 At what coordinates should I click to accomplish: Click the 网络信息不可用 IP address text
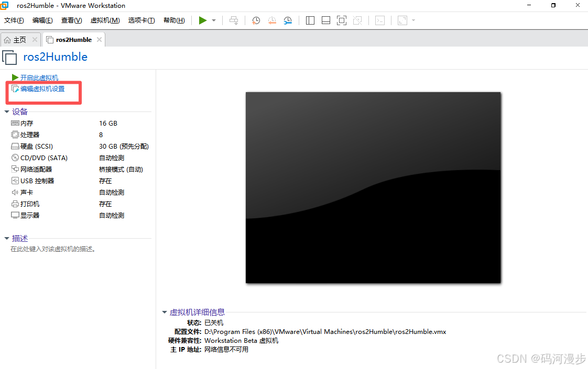click(226, 350)
